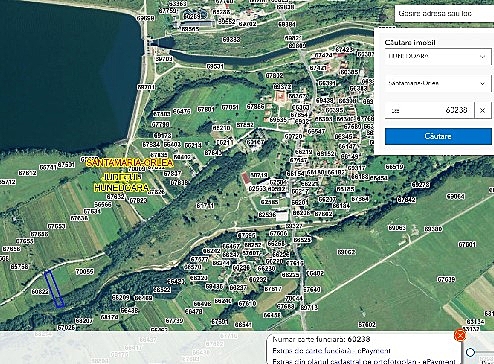Viewport: 494px width, 364px height.
Task: Clear the cadastral number with the X icon
Action: tap(482, 110)
